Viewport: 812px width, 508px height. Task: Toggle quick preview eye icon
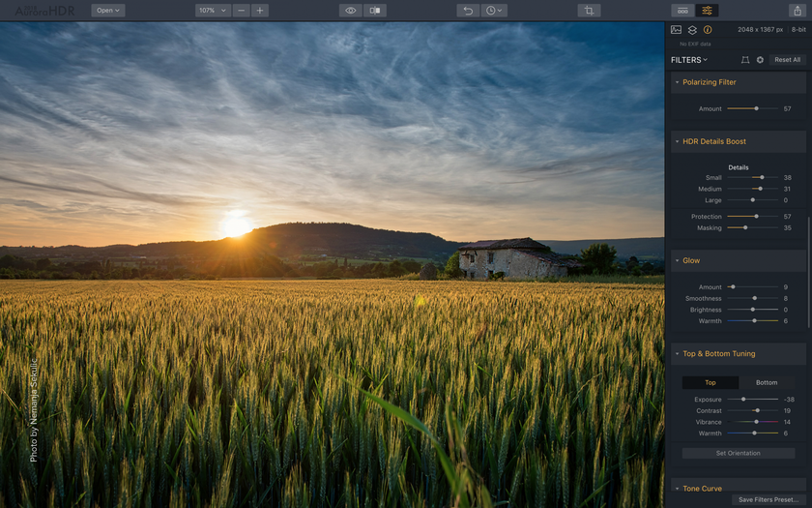351,11
